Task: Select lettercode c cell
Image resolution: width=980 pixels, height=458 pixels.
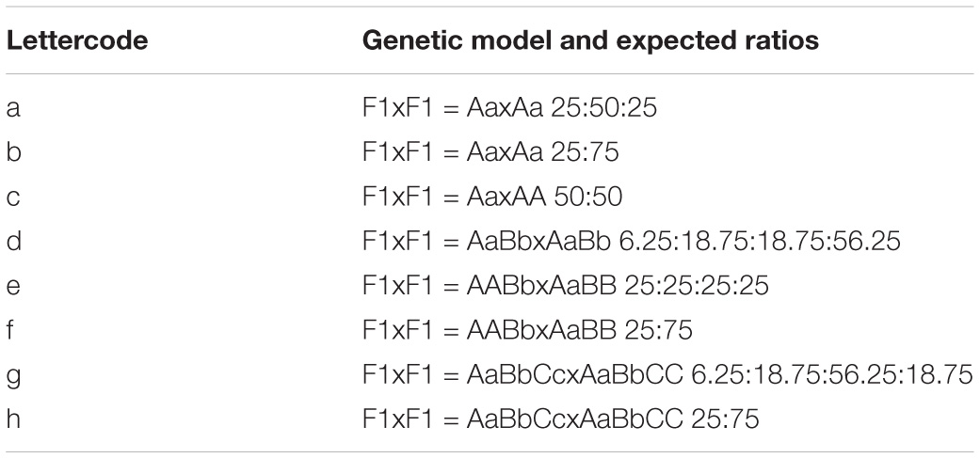Action: pos(13,197)
